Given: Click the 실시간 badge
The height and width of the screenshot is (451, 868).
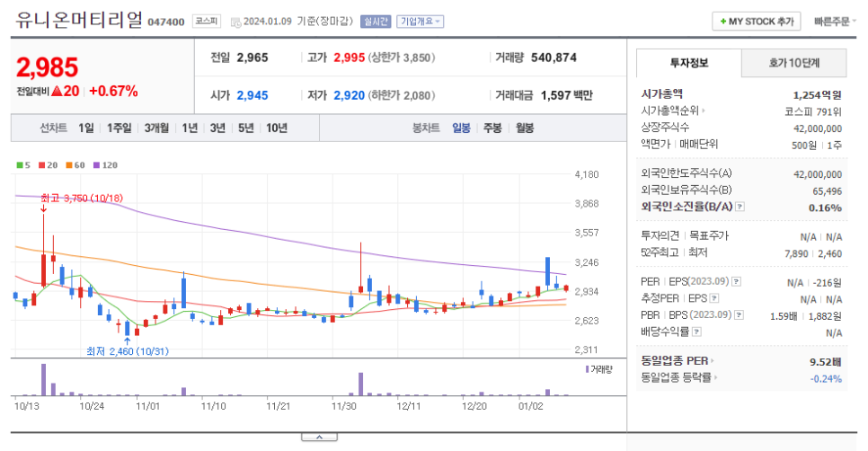Looking at the screenshot, I should click(376, 22).
